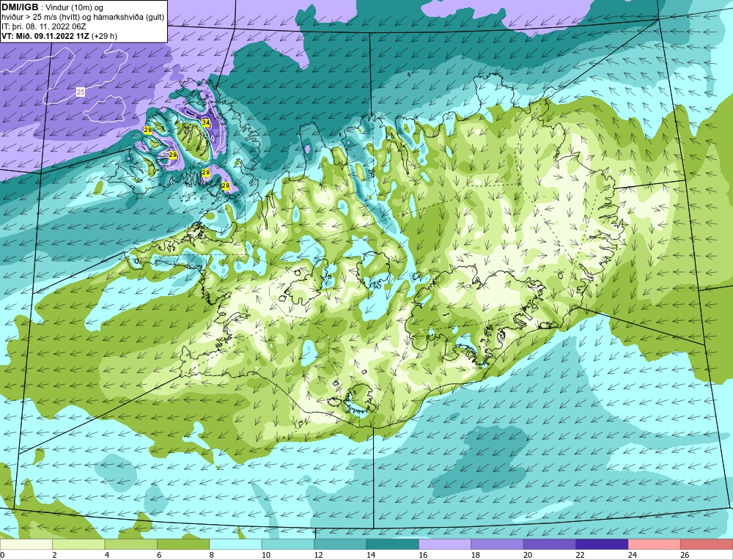The image size is (733, 560).
Task: Click the dark teal 14–16 m/s legend swatch
Action: coord(393,544)
